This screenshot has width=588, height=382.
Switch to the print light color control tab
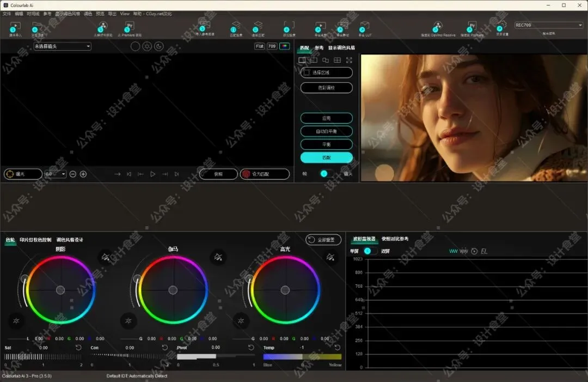coord(35,240)
